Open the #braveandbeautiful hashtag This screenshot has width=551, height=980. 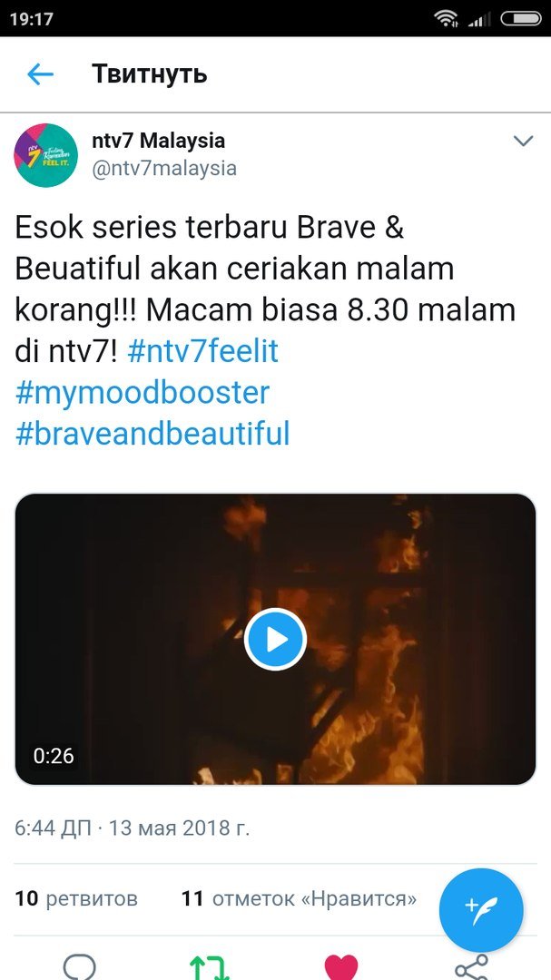tap(153, 433)
